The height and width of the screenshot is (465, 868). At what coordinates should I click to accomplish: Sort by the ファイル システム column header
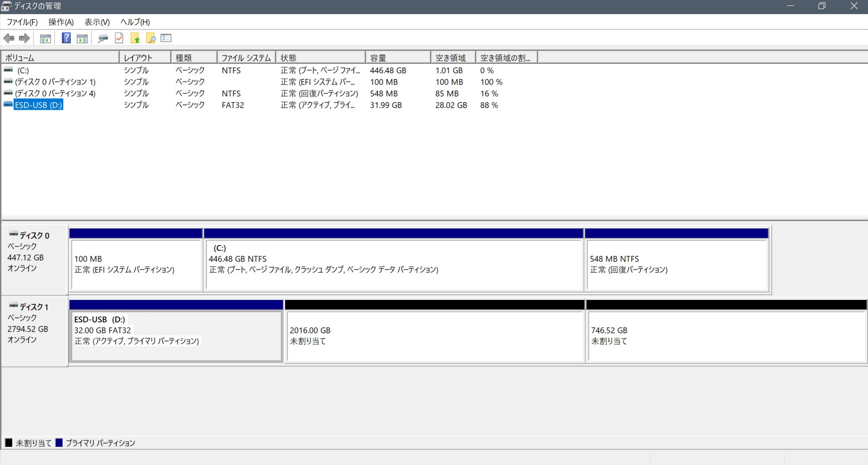coord(246,58)
